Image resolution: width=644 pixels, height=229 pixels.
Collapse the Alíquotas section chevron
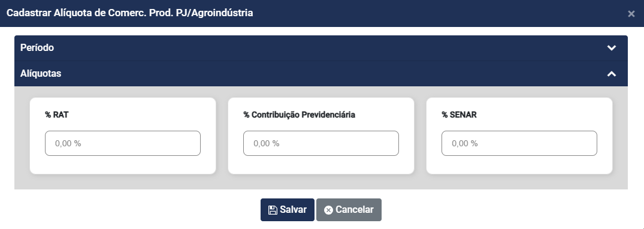tap(612, 74)
